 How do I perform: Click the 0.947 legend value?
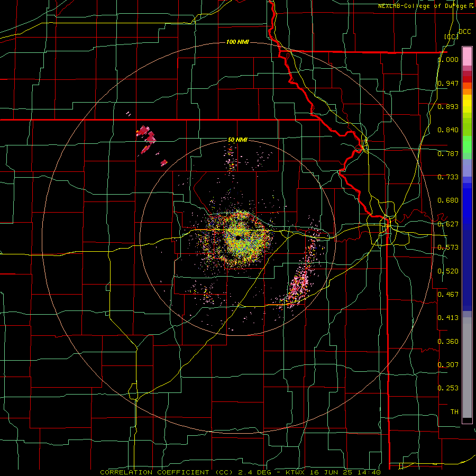point(448,83)
